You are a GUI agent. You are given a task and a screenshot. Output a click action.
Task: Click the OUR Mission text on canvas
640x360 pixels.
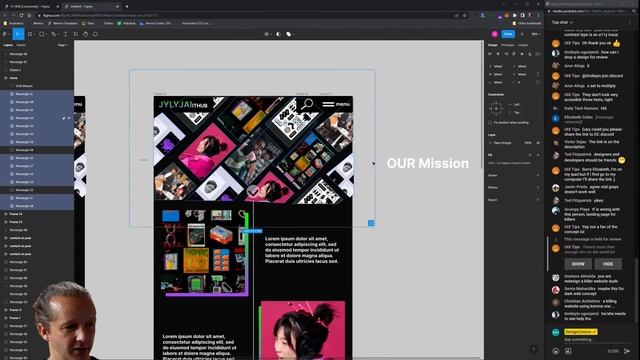pos(428,163)
